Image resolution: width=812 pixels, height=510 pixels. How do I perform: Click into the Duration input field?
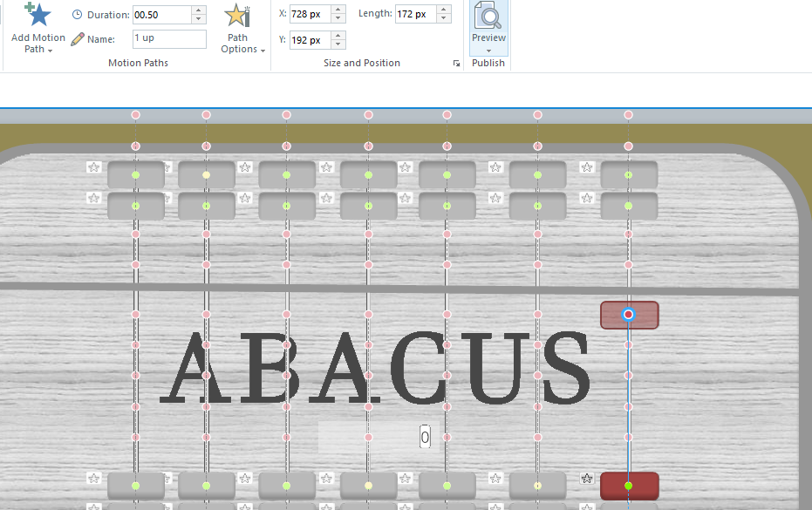(160, 15)
